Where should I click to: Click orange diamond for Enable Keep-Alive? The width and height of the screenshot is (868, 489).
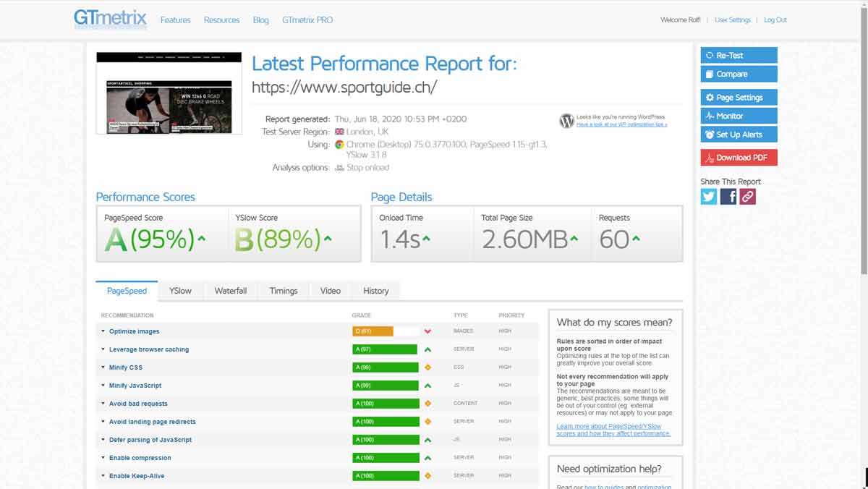(x=427, y=476)
